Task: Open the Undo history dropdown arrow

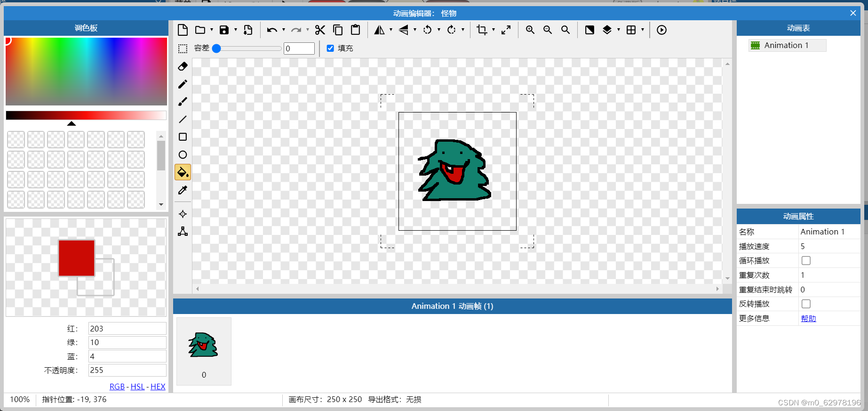Action: [284, 30]
